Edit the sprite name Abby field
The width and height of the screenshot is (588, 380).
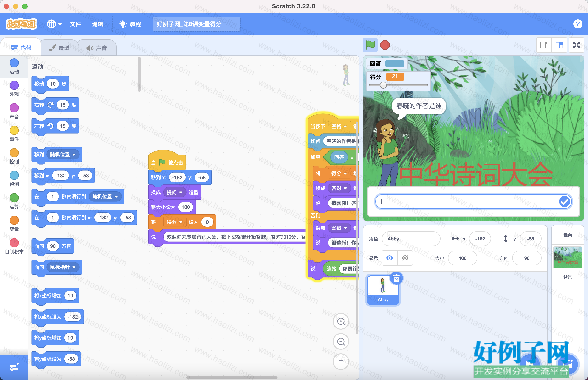[411, 239]
